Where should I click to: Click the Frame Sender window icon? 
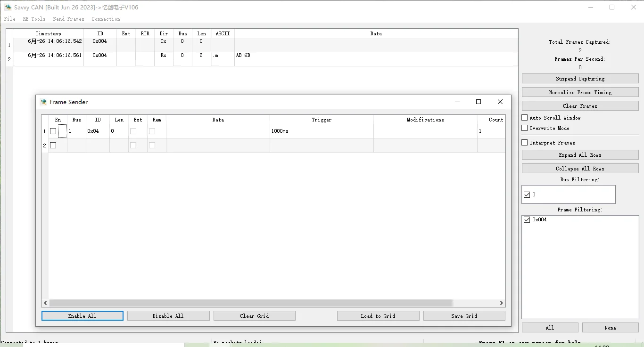(x=43, y=102)
